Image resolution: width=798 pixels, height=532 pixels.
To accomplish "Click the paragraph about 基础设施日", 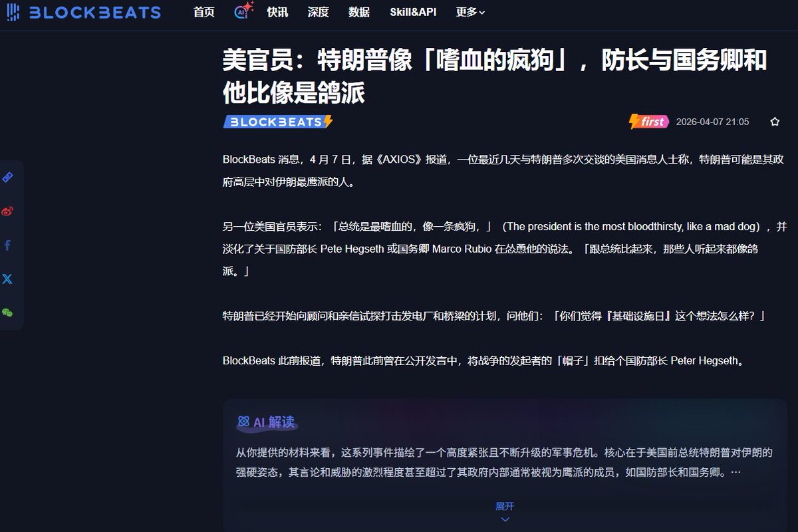I will (x=494, y=316).
